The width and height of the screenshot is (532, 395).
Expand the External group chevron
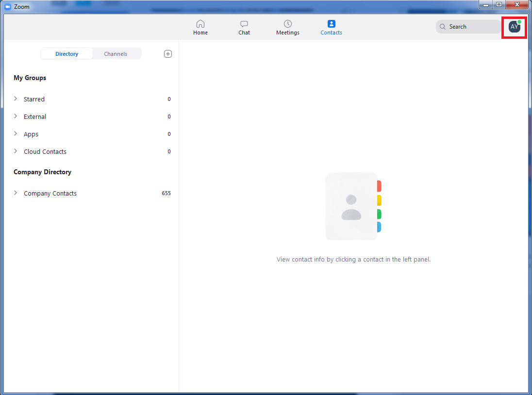click(x=16, y=116)
